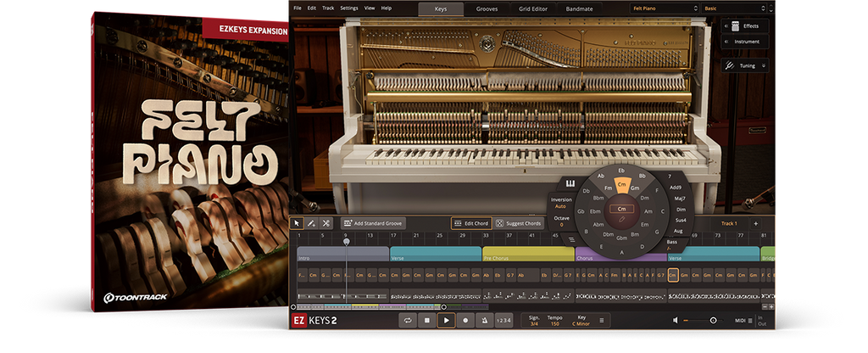
Task: Open song settings hamburger menu beside Key
Action: tap(601, 320)
